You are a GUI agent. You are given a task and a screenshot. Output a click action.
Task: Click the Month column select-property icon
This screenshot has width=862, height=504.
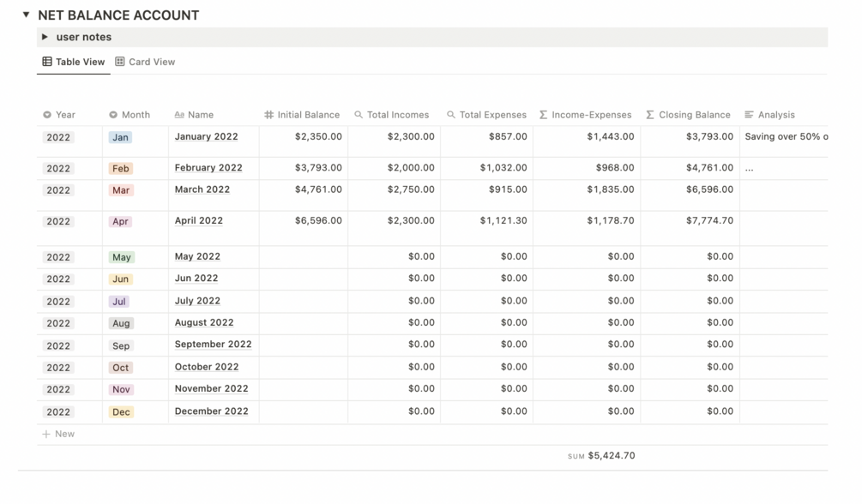point(113,115)
